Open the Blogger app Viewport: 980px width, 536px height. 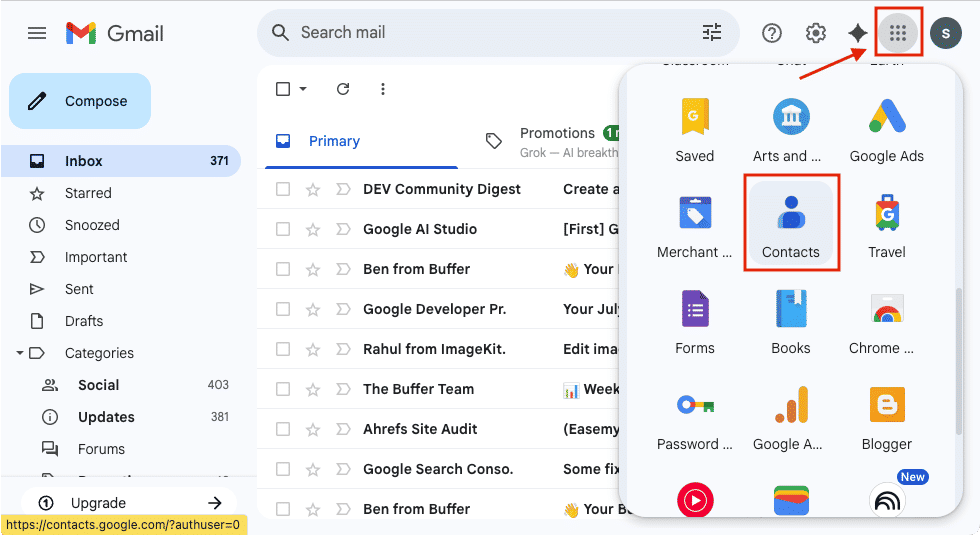[x=886, y=419]
